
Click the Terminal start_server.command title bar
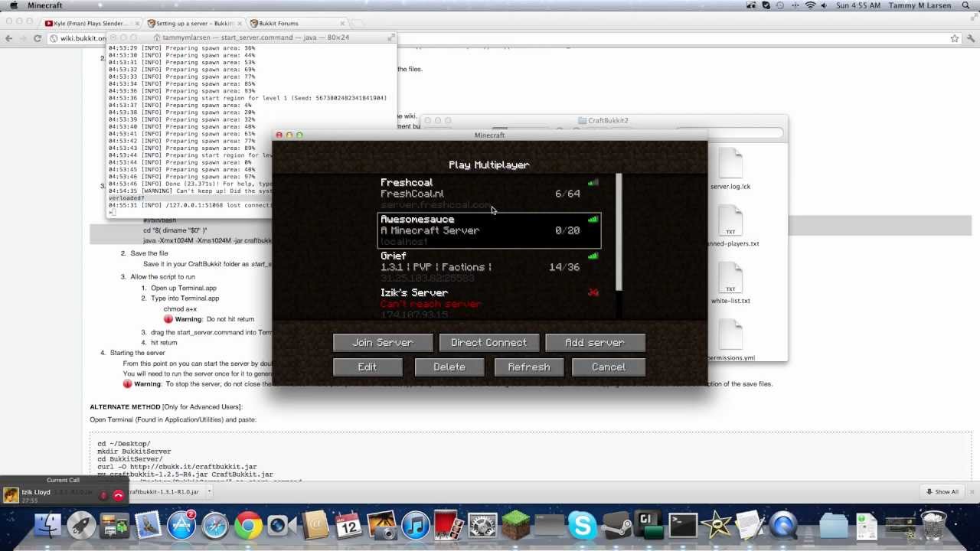(x=251, y=37)
